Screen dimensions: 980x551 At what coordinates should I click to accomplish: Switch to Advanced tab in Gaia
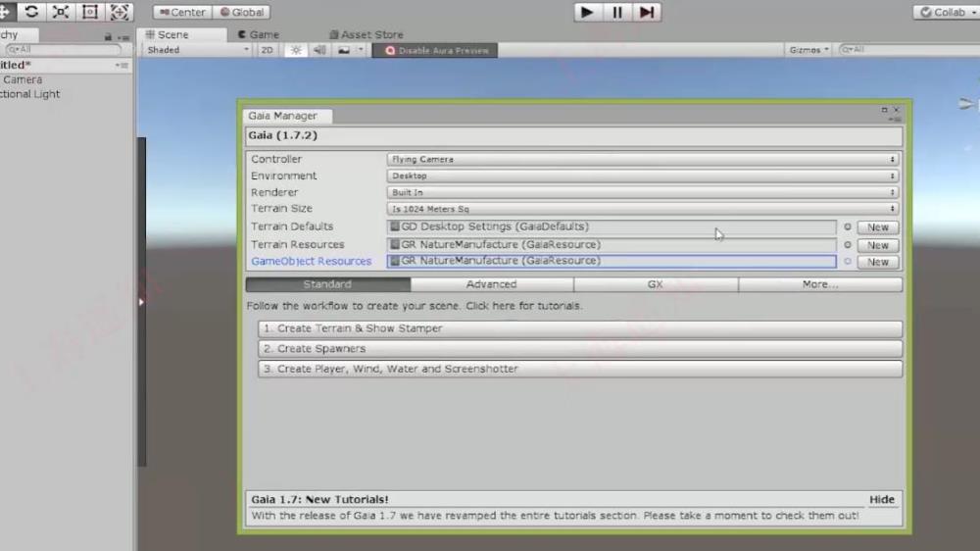[x=492, y=284]
